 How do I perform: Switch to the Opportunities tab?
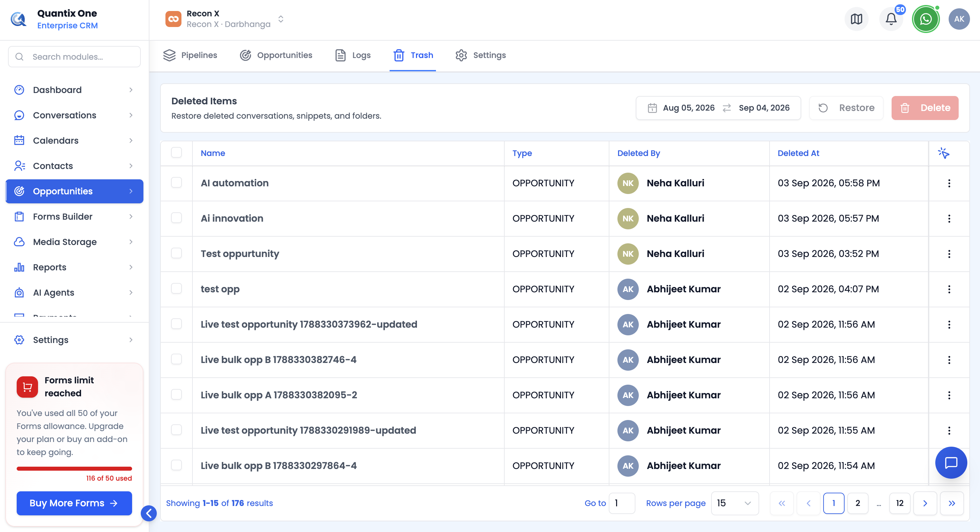coord(276,55)
